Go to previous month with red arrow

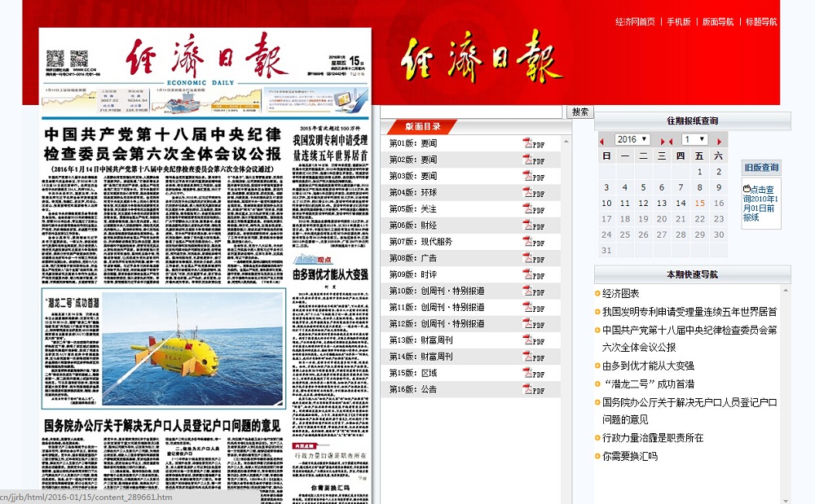[671, 141]
